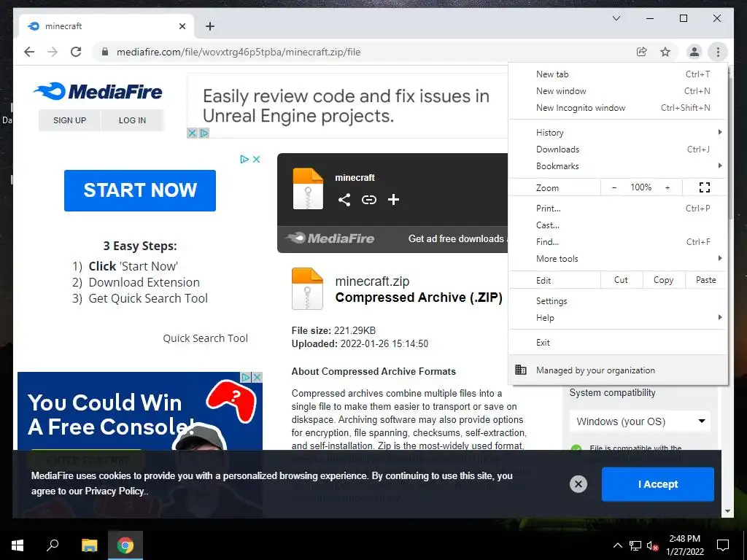Click the share page icon in address bar
747x560 pixels.
642,52
